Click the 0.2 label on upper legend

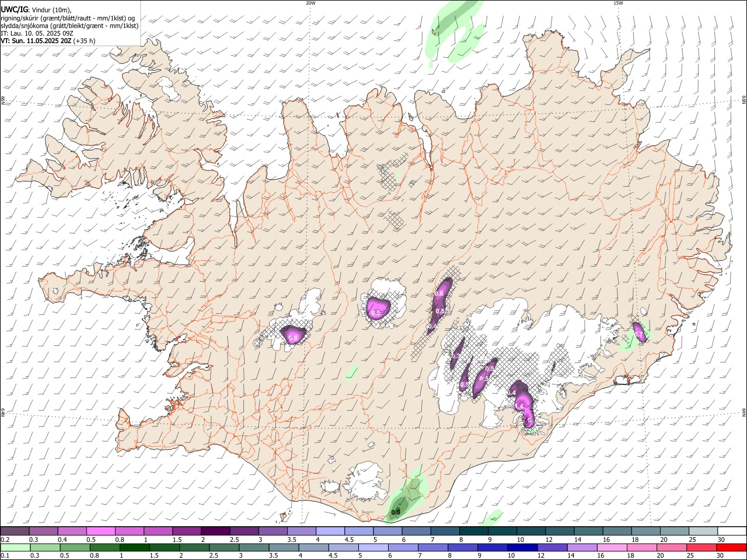[x=5, y=540]
